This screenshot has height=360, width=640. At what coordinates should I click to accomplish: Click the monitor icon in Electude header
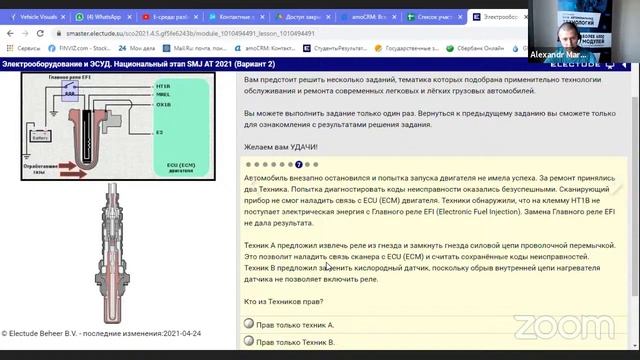(x=609, y=65)
